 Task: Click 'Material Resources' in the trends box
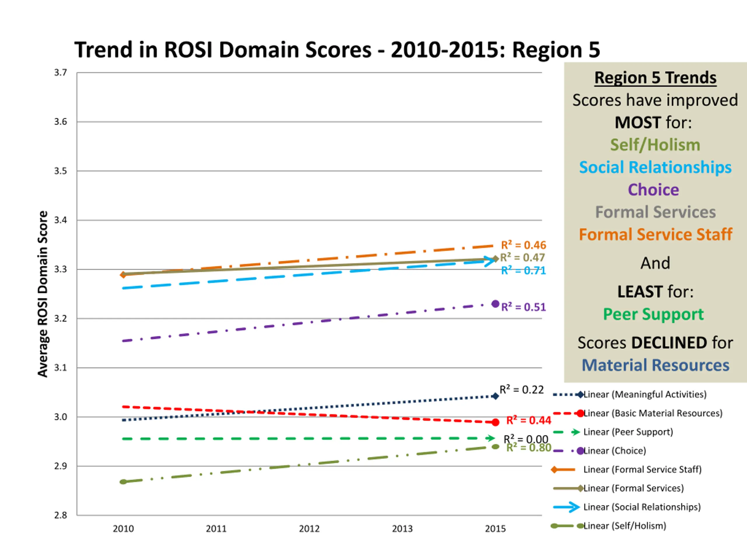pyautogui.click(x=655, y=365)
